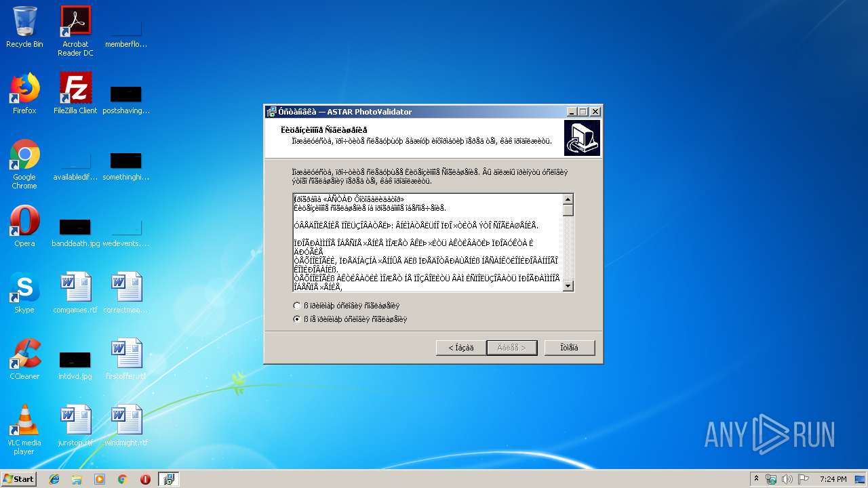Open the media player taskbar icon
The width and height of the screenshot is (868, 488).
pos(100,479)
